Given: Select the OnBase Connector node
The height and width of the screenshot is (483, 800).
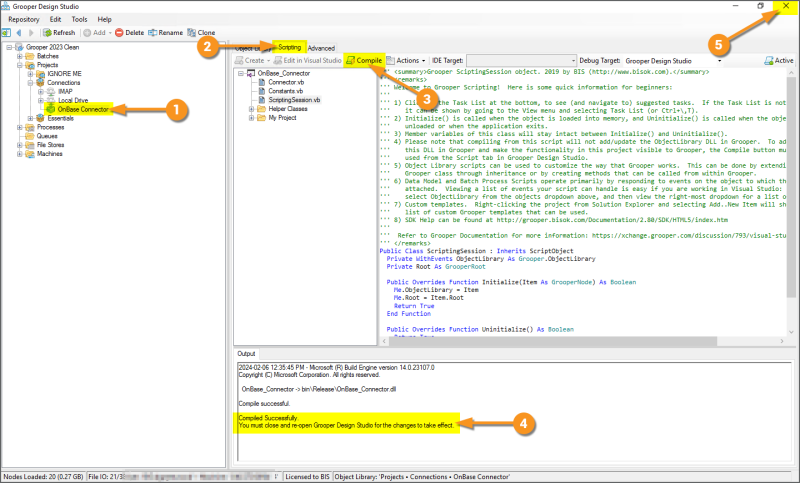Looking at the screenshot, I should [83, 109].
